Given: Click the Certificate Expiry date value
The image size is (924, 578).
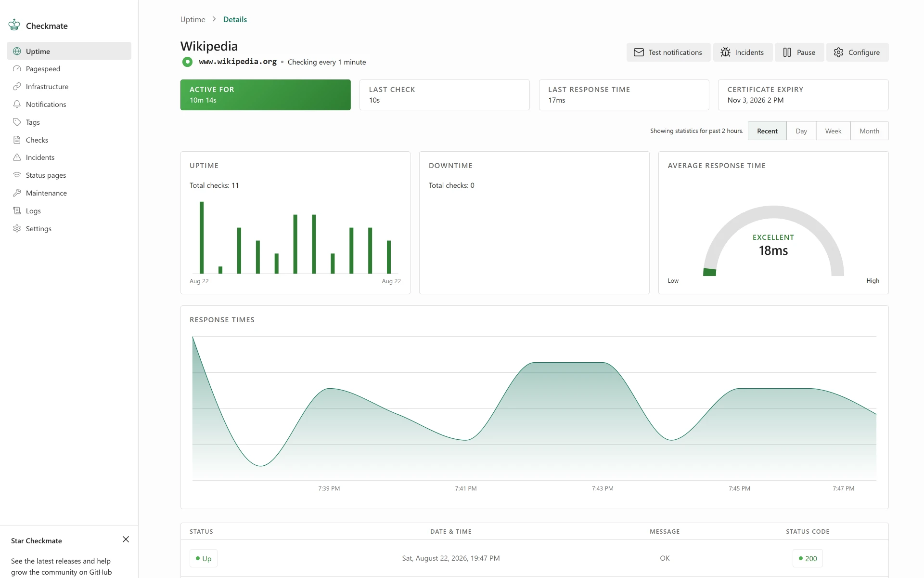Looking at the screenshot, I should coord(756,100).
